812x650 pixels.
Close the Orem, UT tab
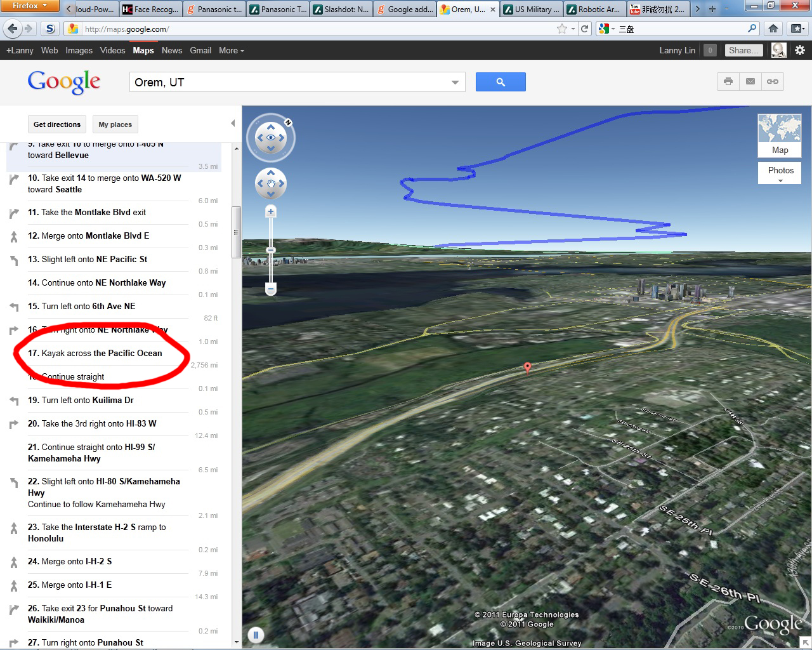tap(493, 10)
